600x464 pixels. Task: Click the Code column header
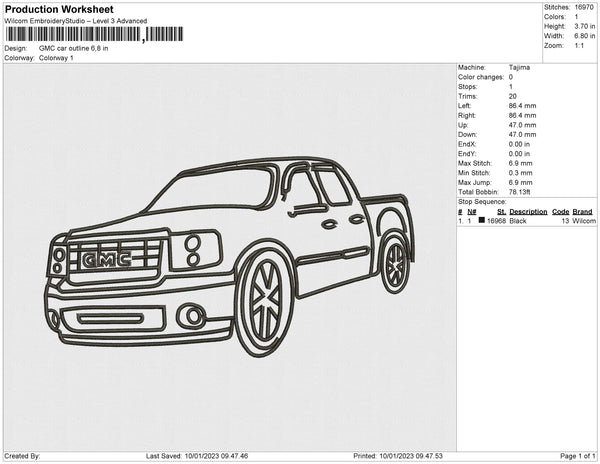pyautogui.click(x=560, y=212)
